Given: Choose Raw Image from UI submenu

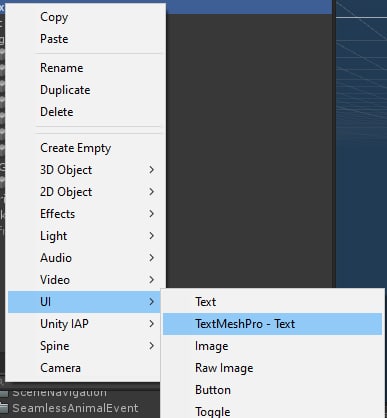Looking at the screenshot, I should [x=272, y=368].
